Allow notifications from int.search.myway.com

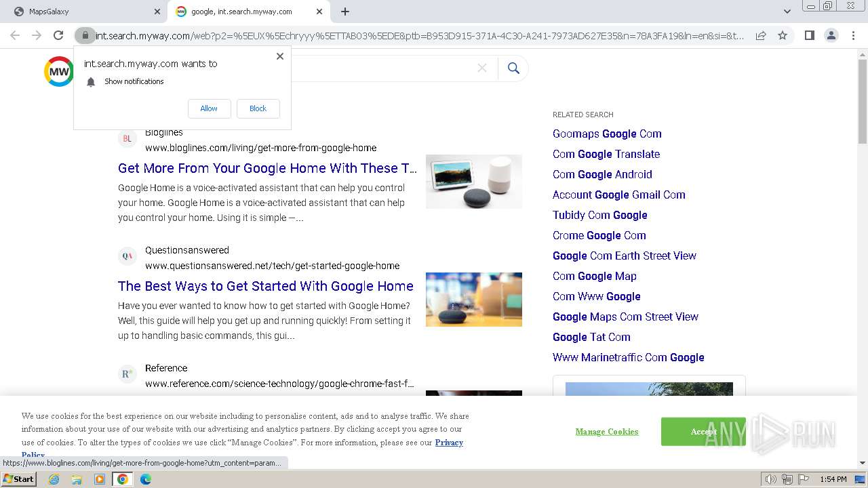tap(209, 108)
